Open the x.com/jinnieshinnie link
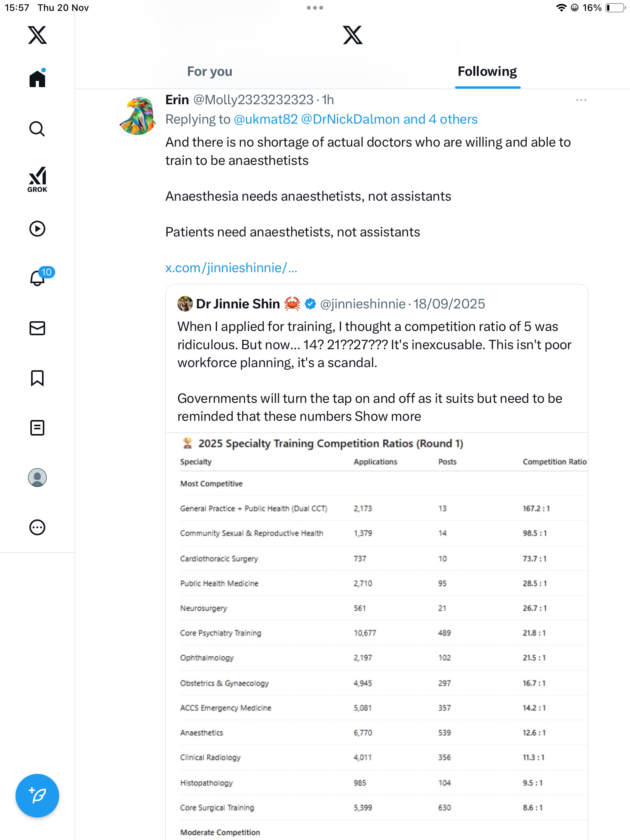The width and height of the screenshot is (630, 840). pyautogui.click(x=231, y=268)
